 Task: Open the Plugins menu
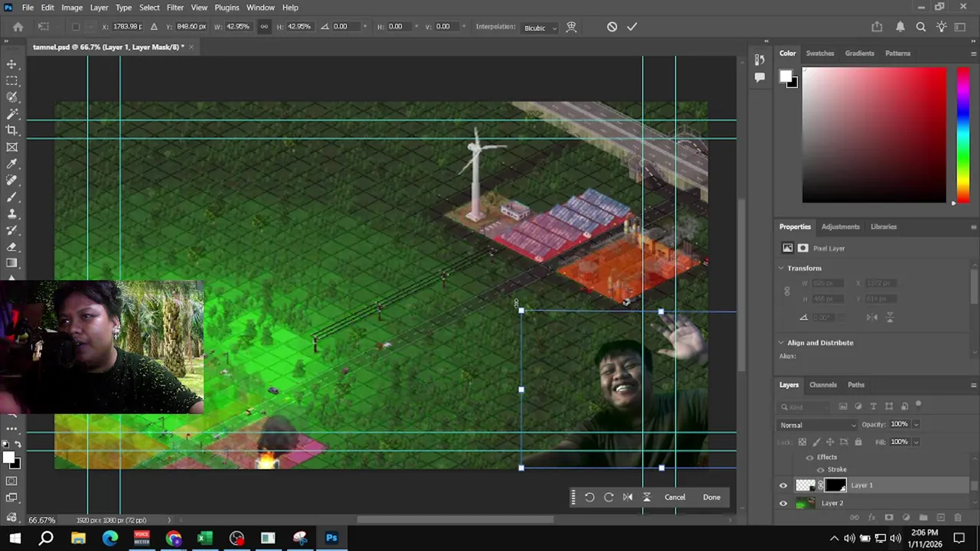point(227,8)
